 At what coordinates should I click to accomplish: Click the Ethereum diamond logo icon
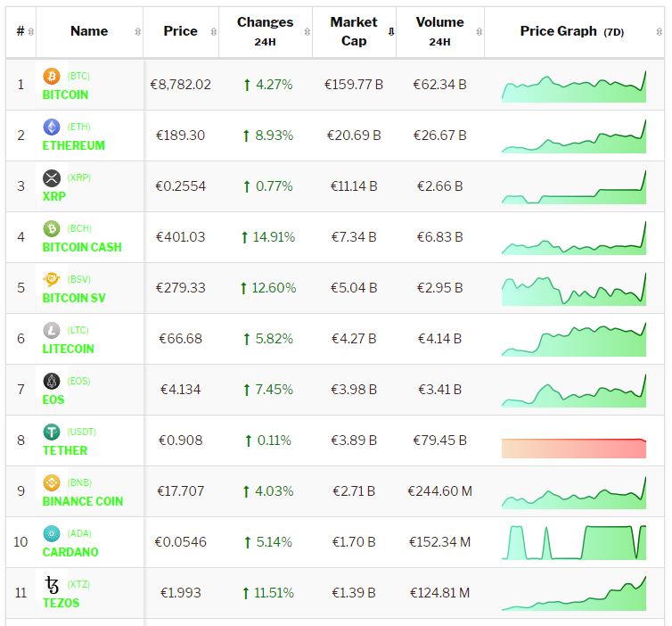click(52, 128)
